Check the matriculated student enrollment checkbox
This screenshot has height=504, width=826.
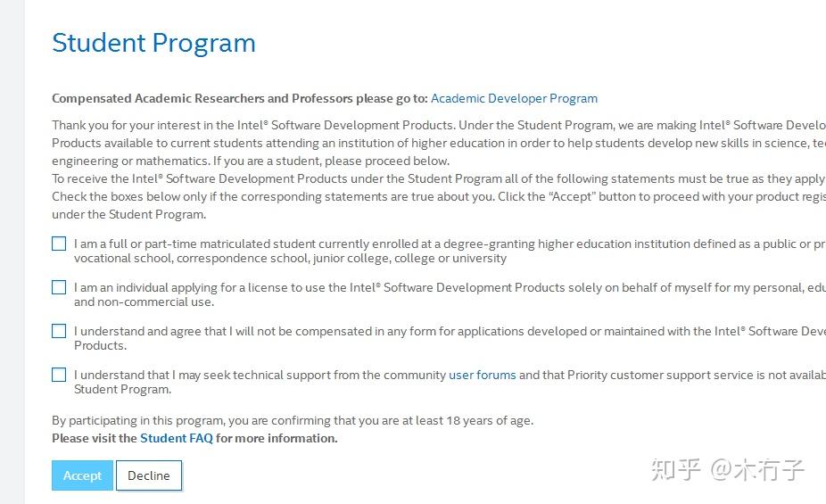(x=59, y=244)
